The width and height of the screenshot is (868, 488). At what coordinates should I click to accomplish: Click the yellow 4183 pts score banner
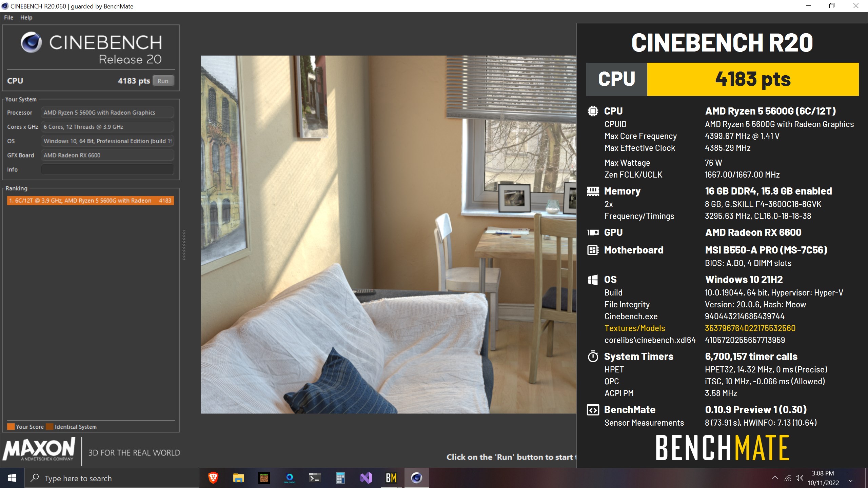[753, 79]
